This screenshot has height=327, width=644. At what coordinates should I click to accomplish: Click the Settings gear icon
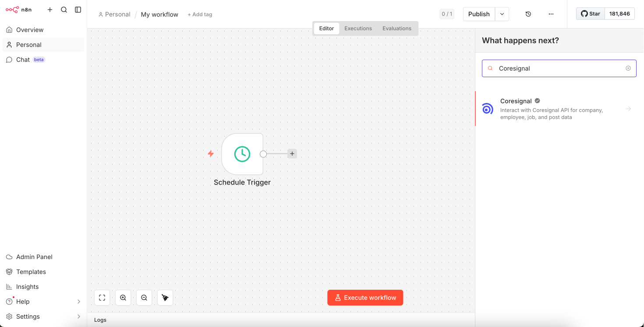(x=9, y=316)
